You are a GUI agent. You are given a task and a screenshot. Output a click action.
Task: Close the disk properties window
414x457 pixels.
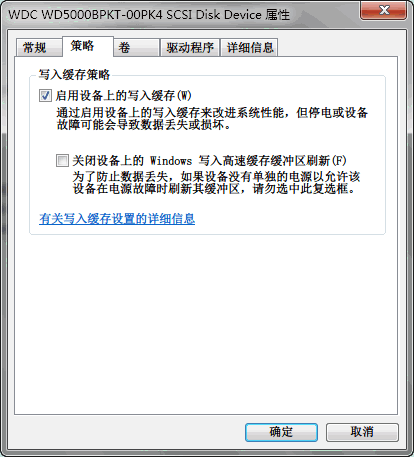pyautogui.click(x=384, y=11)
